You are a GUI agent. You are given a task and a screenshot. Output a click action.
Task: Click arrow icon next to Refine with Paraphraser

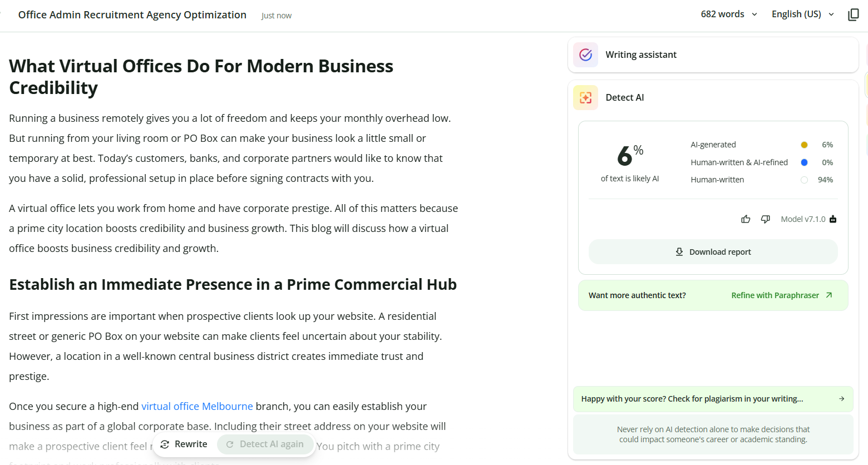[x=829, y=295]
